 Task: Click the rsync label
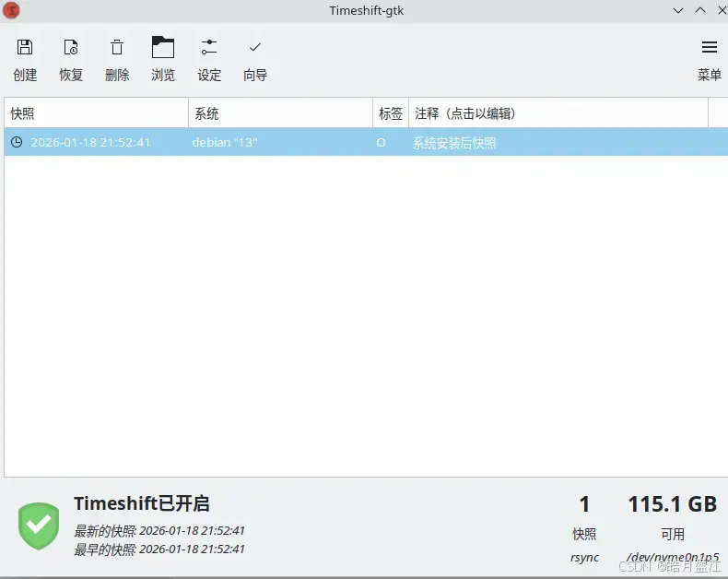tap(584, 557)
